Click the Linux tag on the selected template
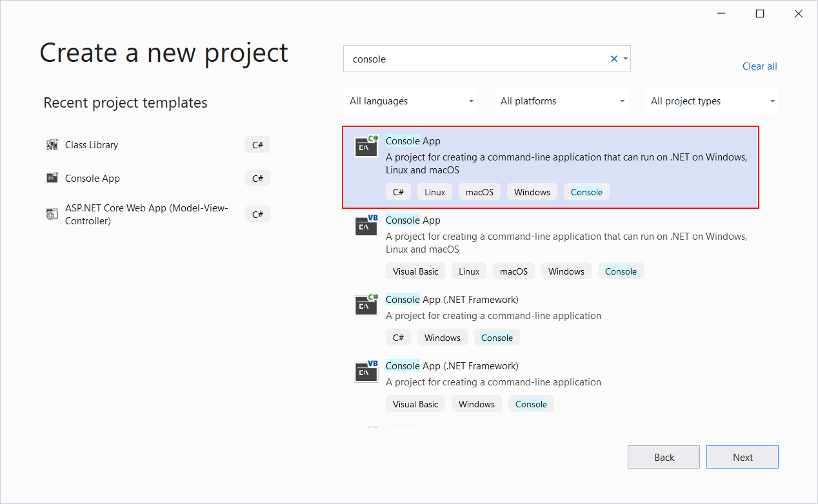 pyautogui.click(x=434, y=191)
